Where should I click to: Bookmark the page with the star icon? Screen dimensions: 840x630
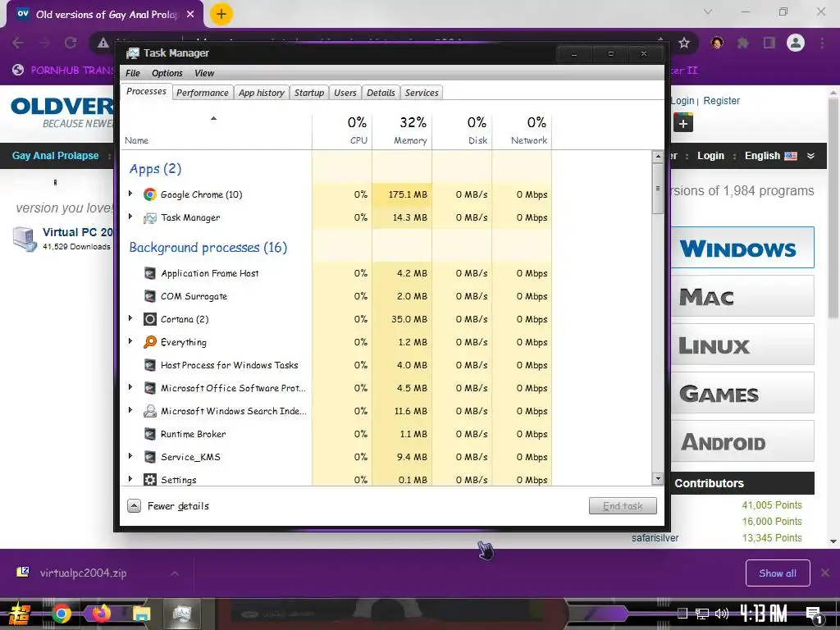click(x=684, y=43)
